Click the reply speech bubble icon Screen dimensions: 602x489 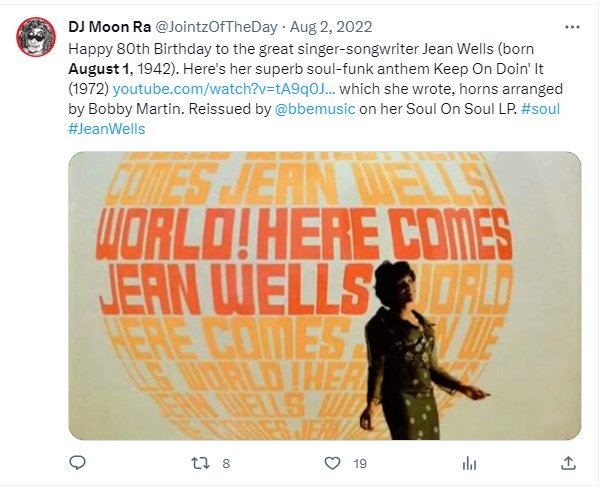[x=77, y=463]
